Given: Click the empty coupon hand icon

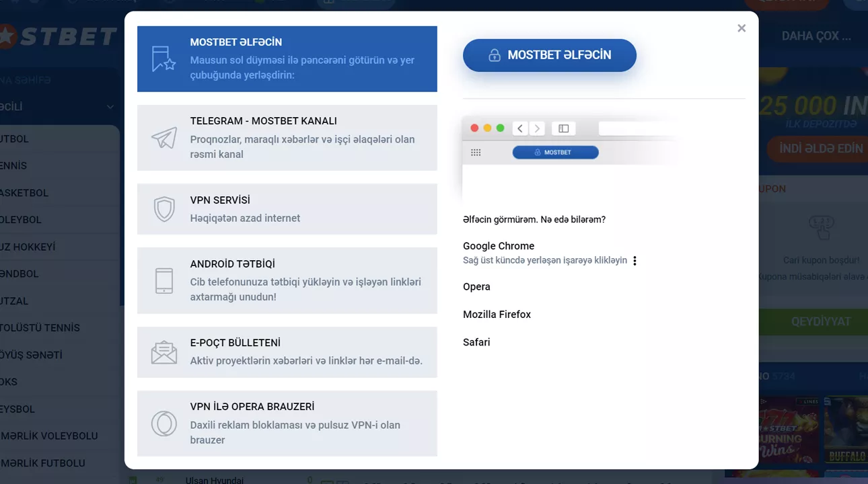Looking at the screenshot, I should (x=822, y=228).
